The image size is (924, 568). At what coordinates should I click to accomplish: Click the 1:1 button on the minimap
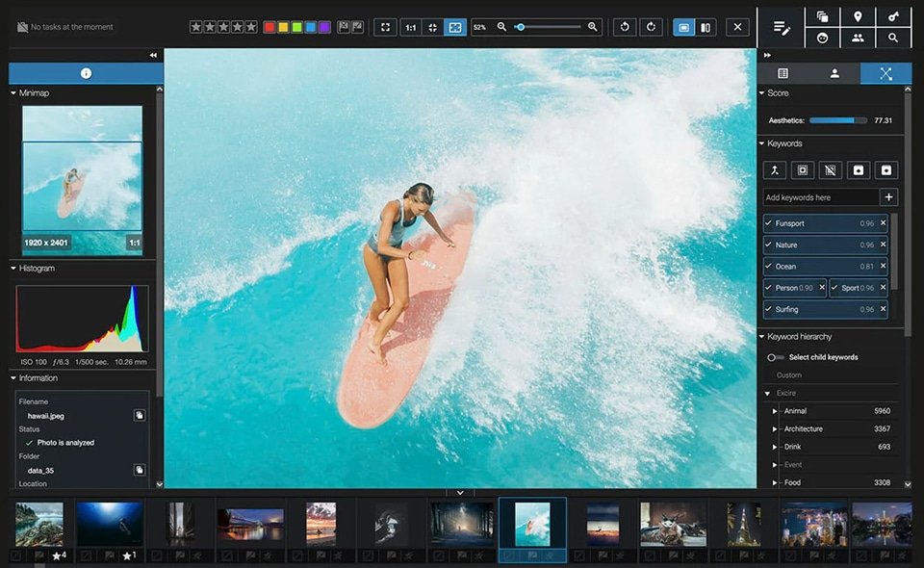(x=135, y=243)
